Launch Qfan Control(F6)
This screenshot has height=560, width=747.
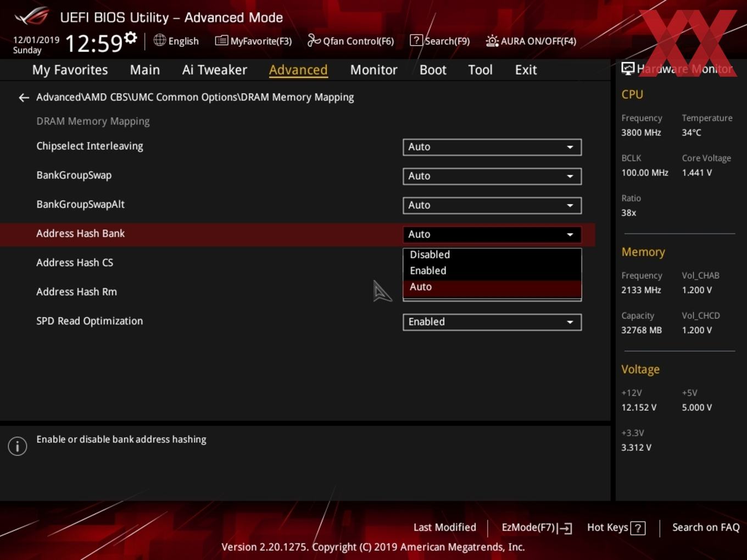(x=351, y=41)
